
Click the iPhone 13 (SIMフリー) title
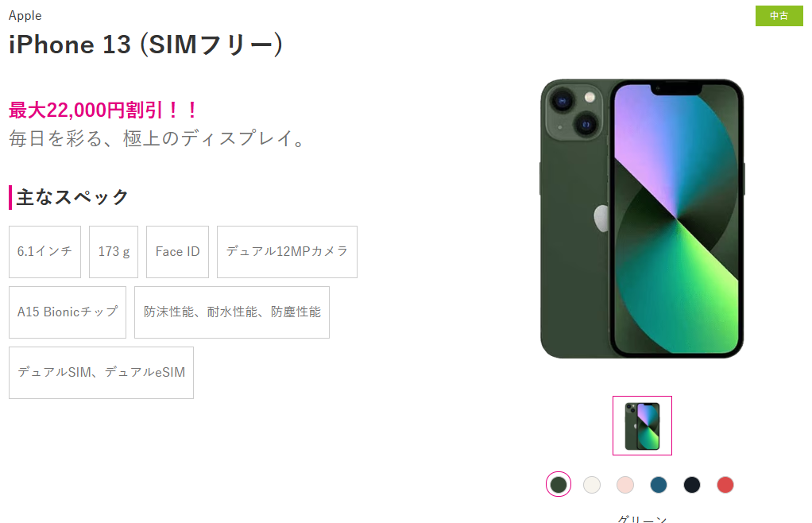145,45
